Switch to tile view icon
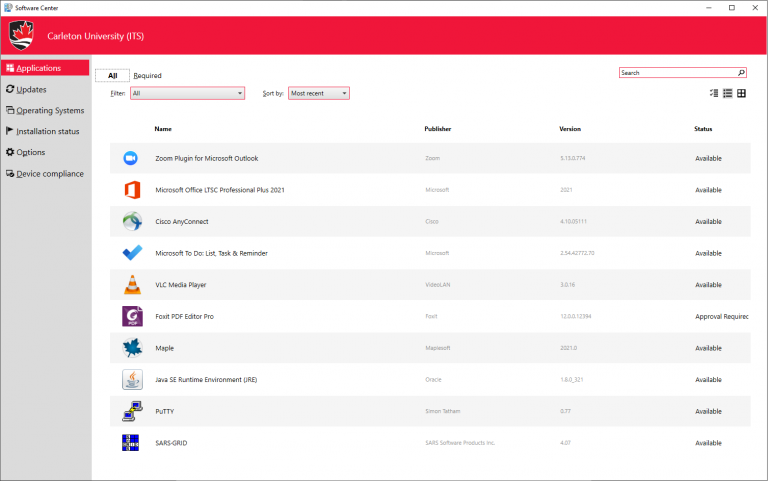Viewport: 768px width, 481px height. [742, 93]
